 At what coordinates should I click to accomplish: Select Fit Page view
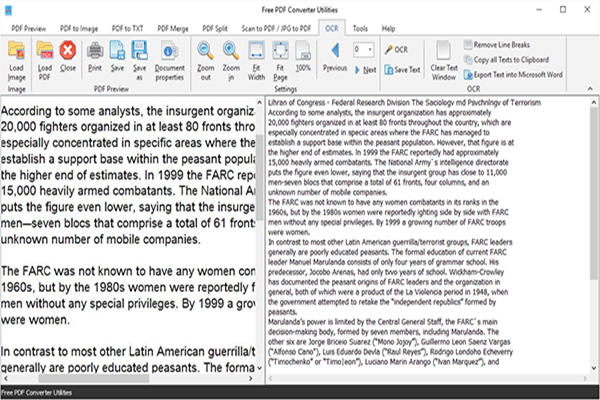click(281, 52)
